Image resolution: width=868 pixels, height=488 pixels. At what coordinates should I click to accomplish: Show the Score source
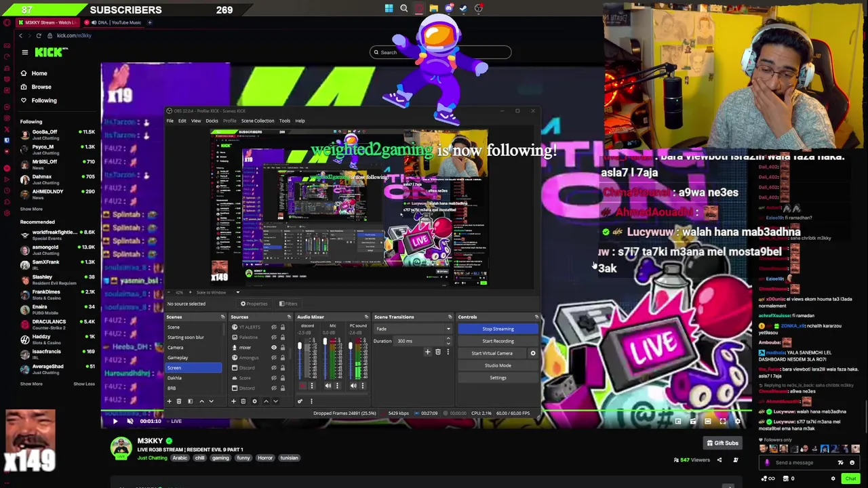pos(274,378)
